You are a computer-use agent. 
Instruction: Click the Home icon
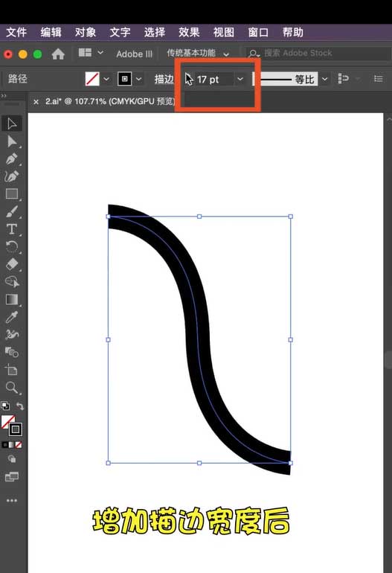tap(58, 54)
